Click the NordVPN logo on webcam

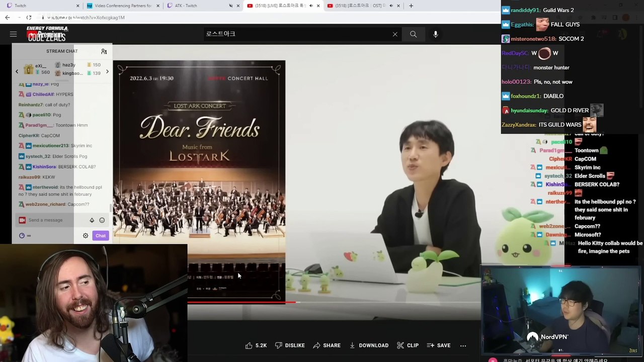coord(547,337)
